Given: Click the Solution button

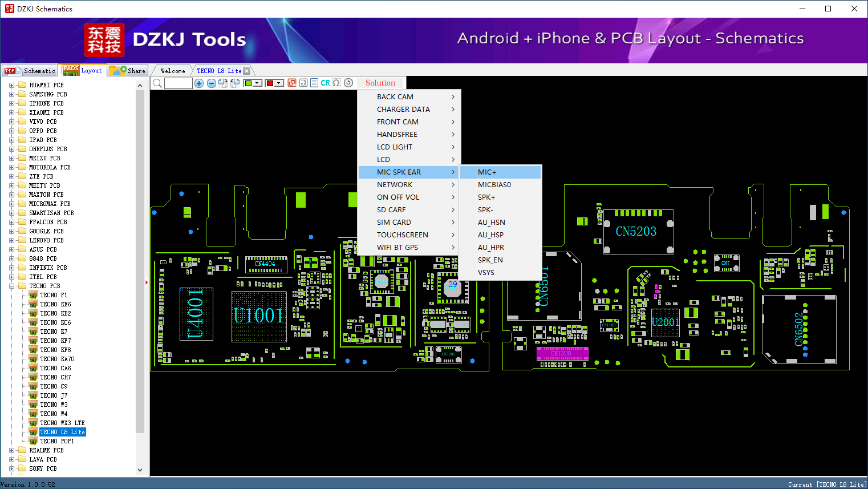Looking at the screenshot, I should 380,83.
